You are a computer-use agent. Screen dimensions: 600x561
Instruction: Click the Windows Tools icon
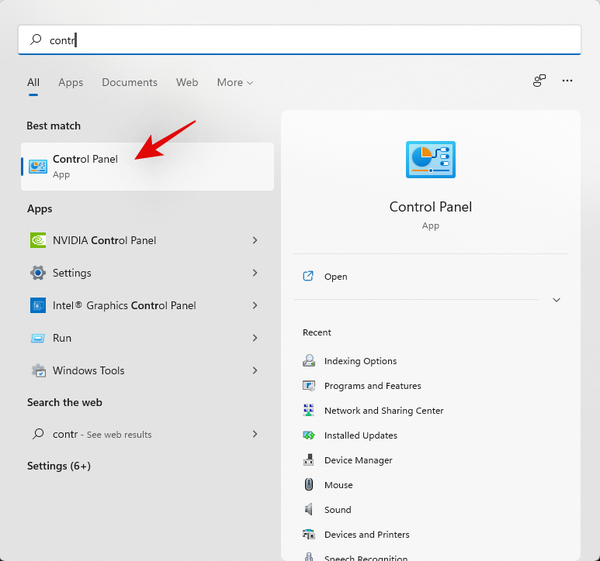coord(38,371)
